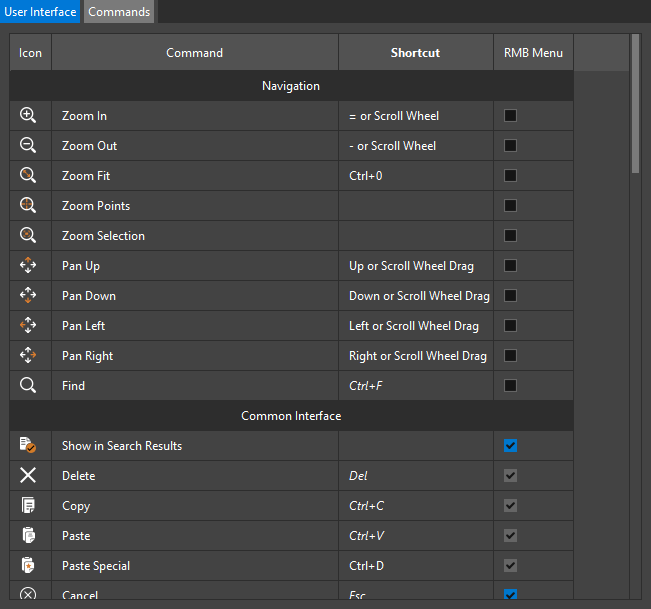Select the 'Zoom Selection' command name

coord(103,236)
